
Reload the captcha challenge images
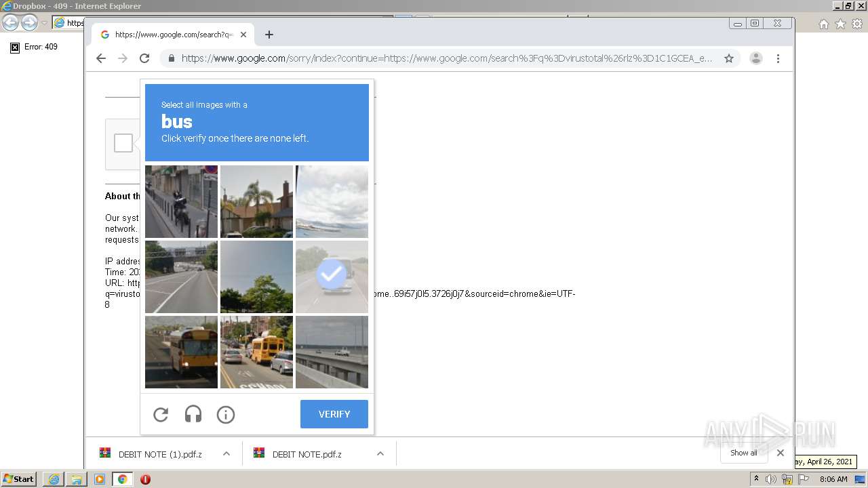coord(161,414)
